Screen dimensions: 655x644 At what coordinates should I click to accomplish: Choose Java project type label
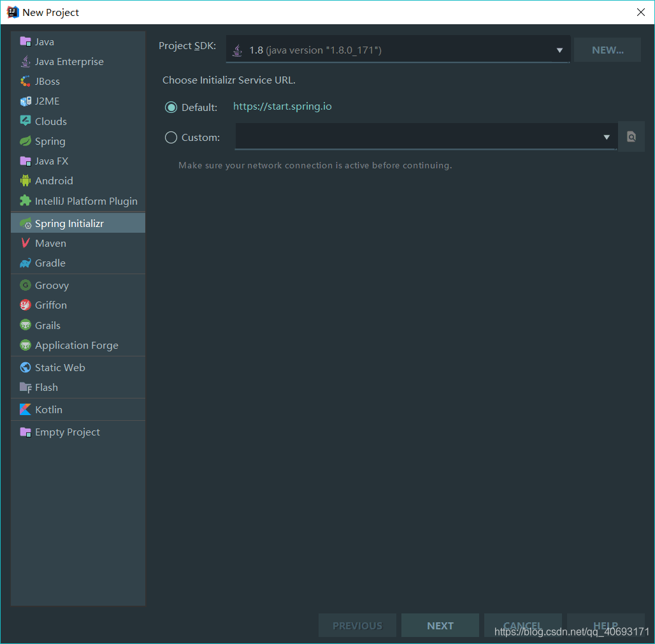click(44, 42)
